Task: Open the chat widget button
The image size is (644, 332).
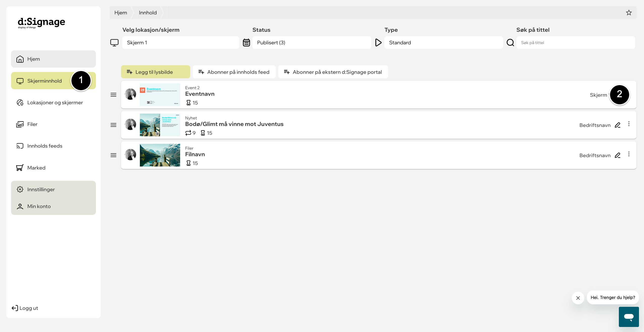Action: tap(629, 317)
